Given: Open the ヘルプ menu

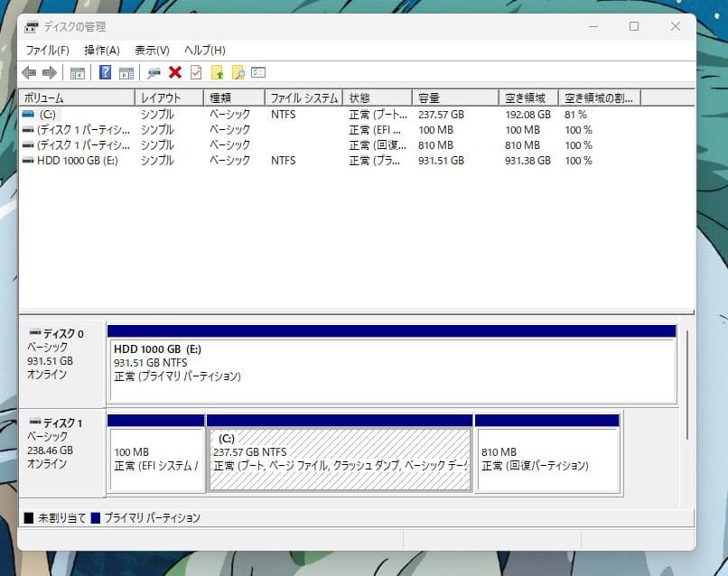Looking at the screenshot, I should [x=205, y=51].
